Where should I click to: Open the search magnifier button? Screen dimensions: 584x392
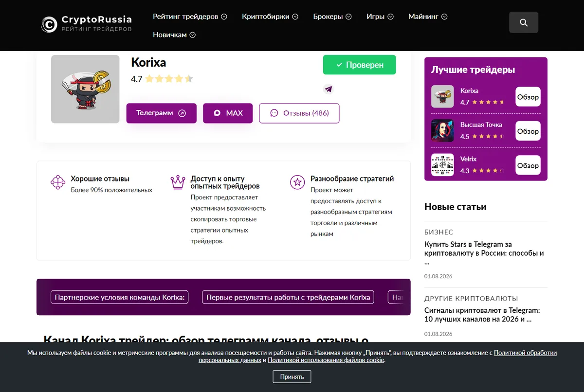(524, 22)
